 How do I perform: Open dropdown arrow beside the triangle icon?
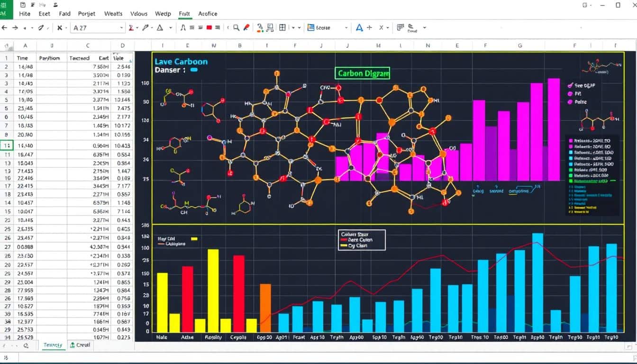tap(171, 28)
